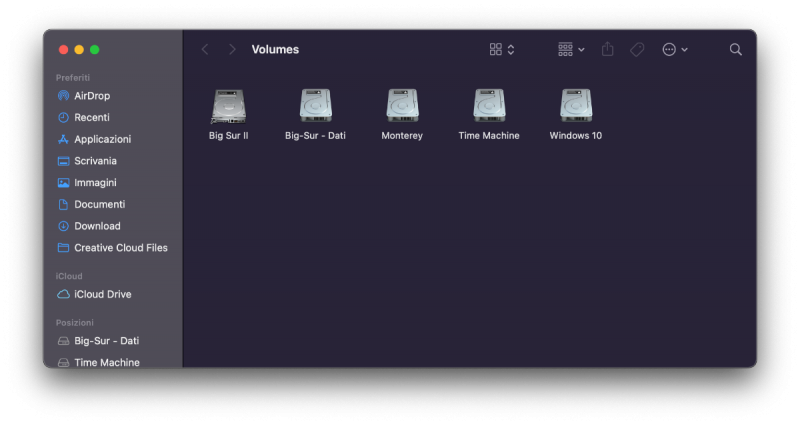Click the Monterey name label
The height and width of the screenshot is (425, 800).
[x=402, y=136]
